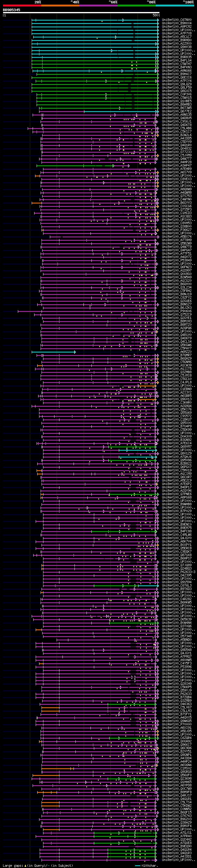Click the cyan alignment bar for C6TNV0

[x=95, y=20]
